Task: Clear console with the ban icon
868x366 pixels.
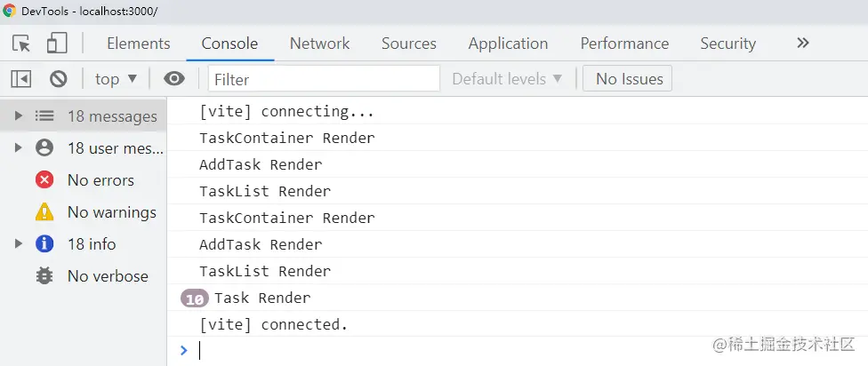Action: [58, 79]
